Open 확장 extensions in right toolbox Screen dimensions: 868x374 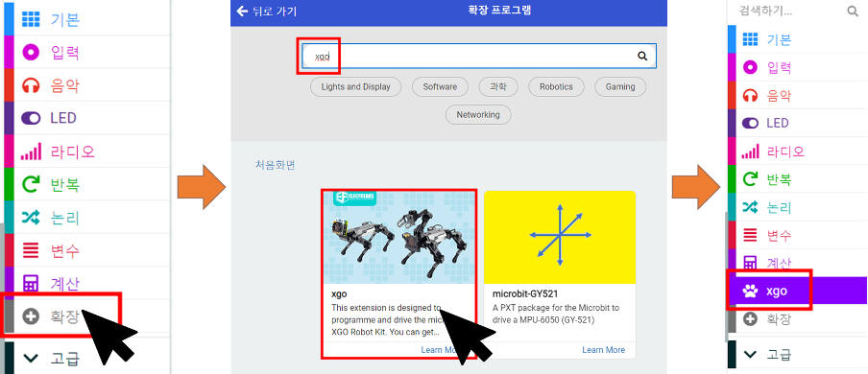tap(797, 319)
